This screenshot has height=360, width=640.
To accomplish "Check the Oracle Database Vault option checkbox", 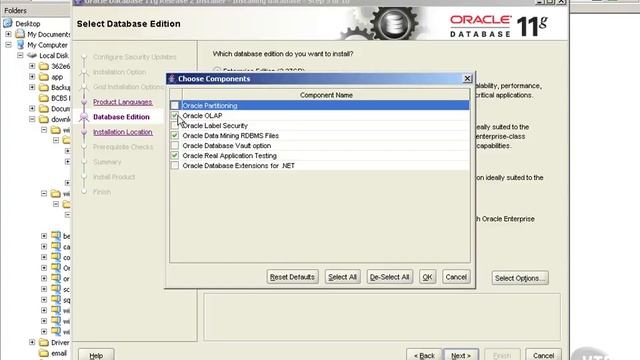I will click(175, 146).
